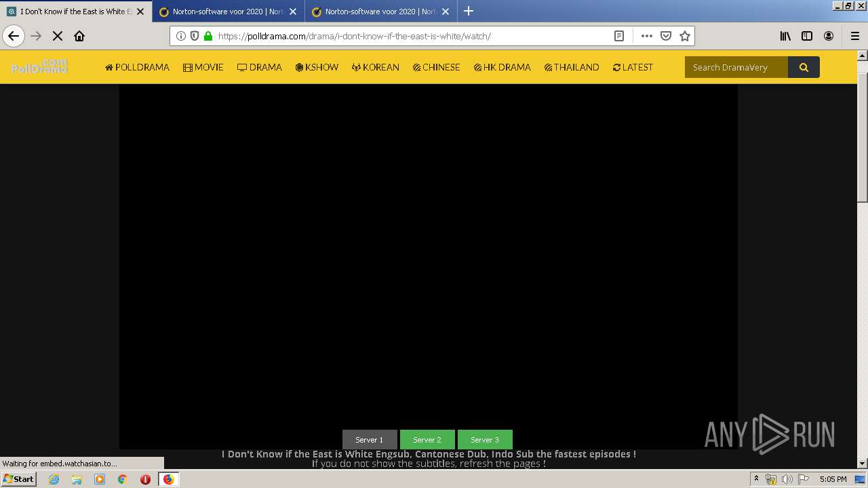Open Firefox library
This screenshot has height=488, width=868.
[x=785, y=36]
